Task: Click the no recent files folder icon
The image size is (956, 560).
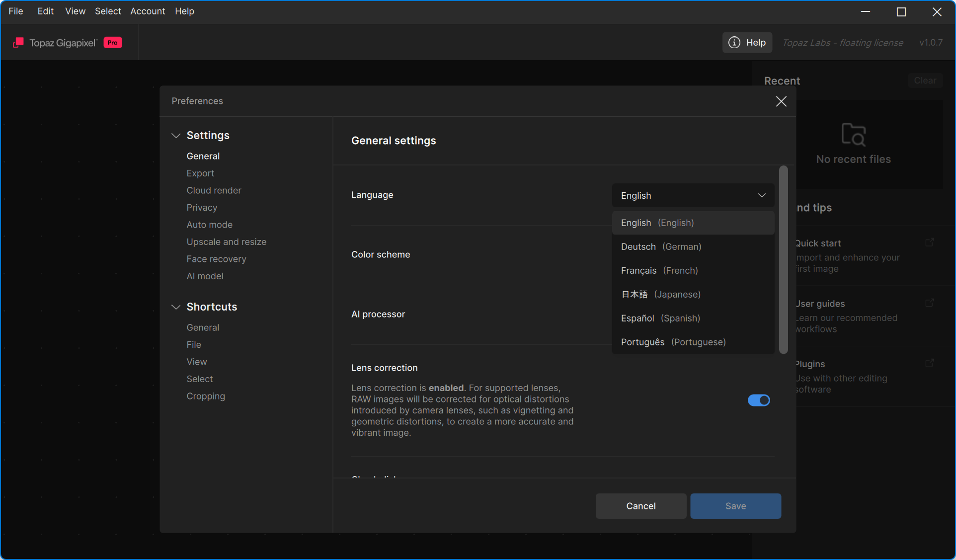Action: [853, 135]
